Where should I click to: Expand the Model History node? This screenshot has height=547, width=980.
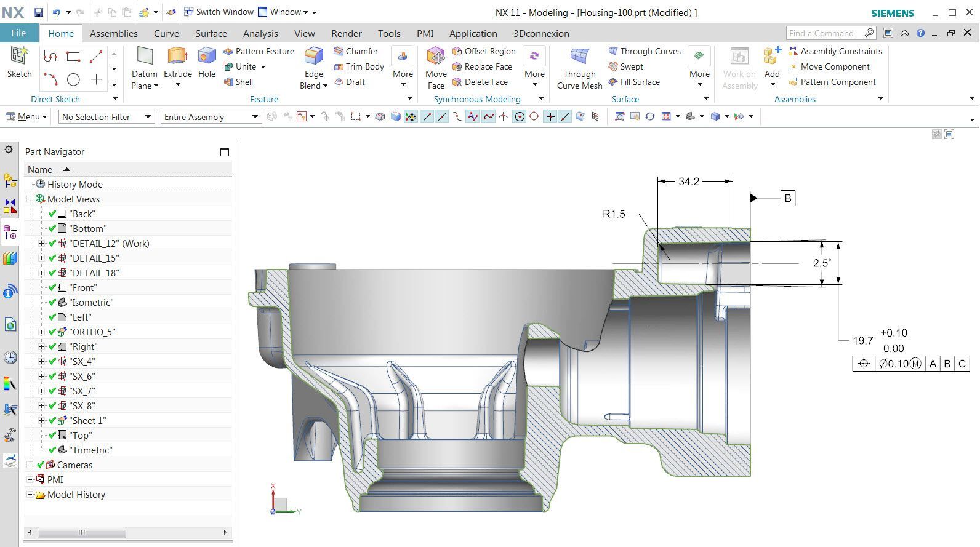coord(30,495)
